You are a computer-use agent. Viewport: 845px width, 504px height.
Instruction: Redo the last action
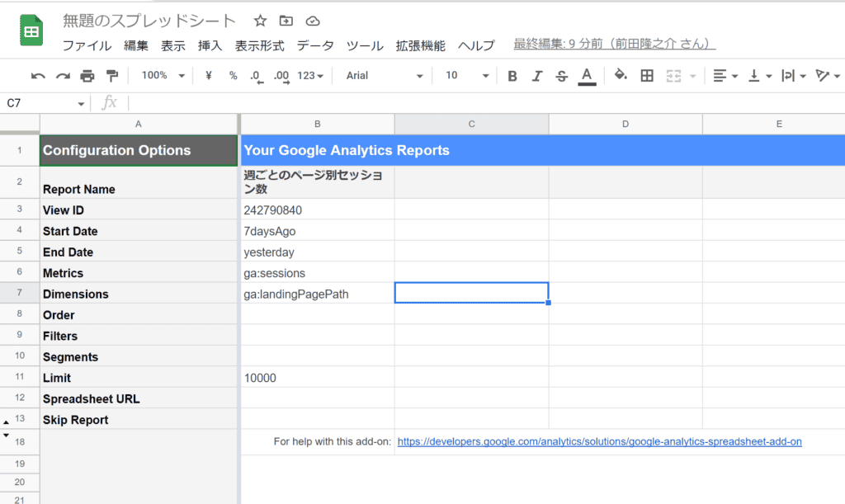[63, 76]
